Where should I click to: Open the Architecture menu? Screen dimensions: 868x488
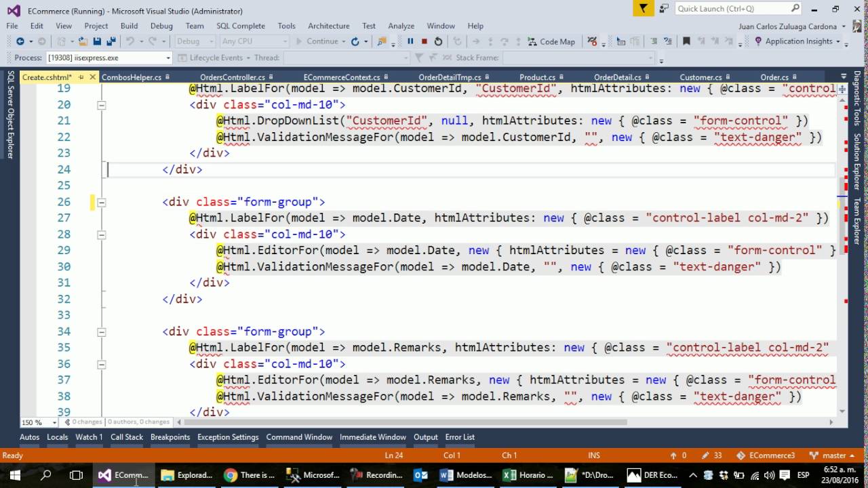pos(328,26)
